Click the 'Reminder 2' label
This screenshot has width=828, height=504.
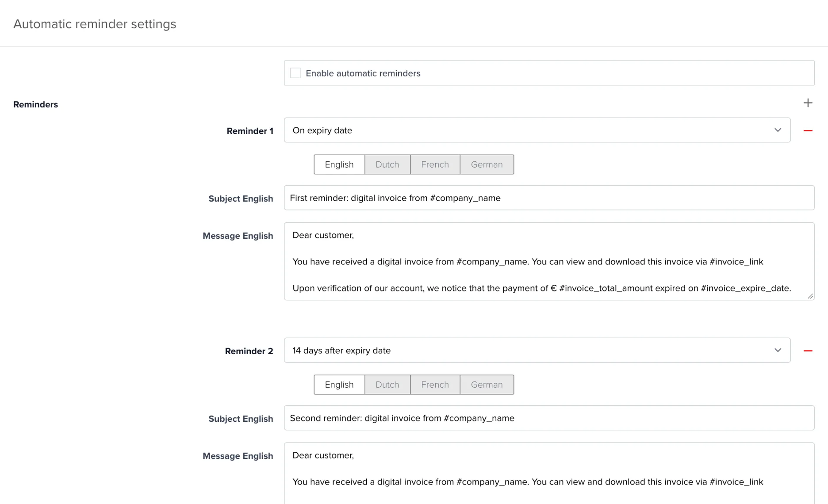click(x=249, y=351)
